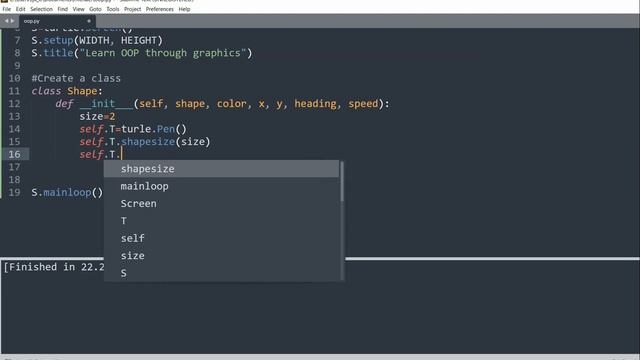Open the Find menu

62,9
